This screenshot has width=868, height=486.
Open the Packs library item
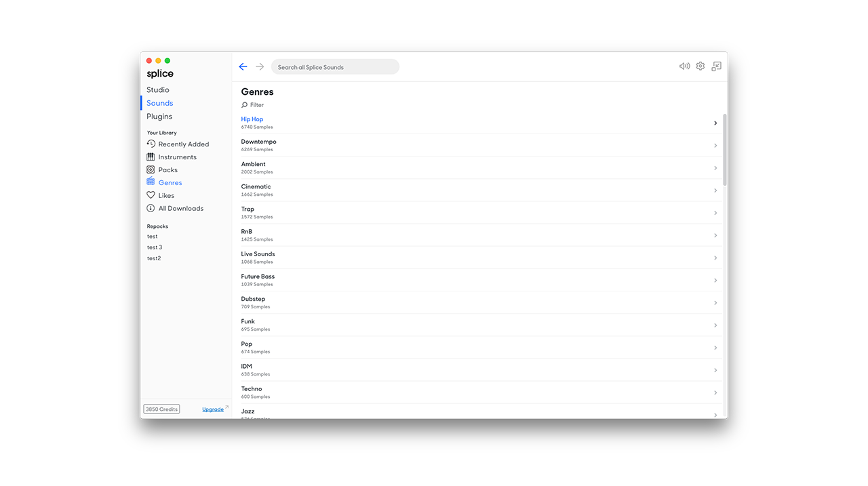168,169
